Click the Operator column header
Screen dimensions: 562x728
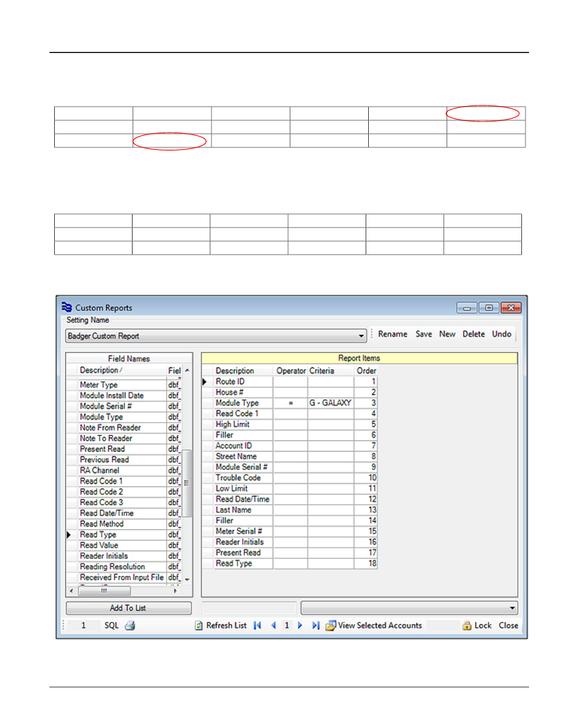coord(290,371)
